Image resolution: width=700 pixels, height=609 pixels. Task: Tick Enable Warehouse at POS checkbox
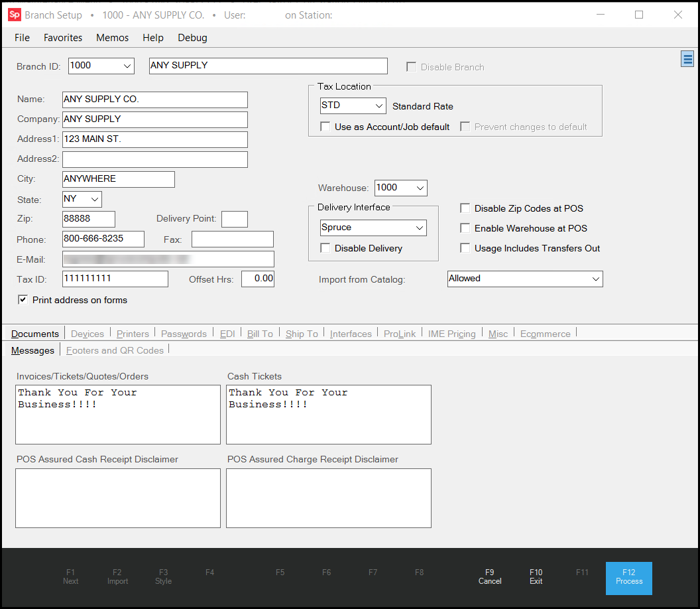pos(465,228)
